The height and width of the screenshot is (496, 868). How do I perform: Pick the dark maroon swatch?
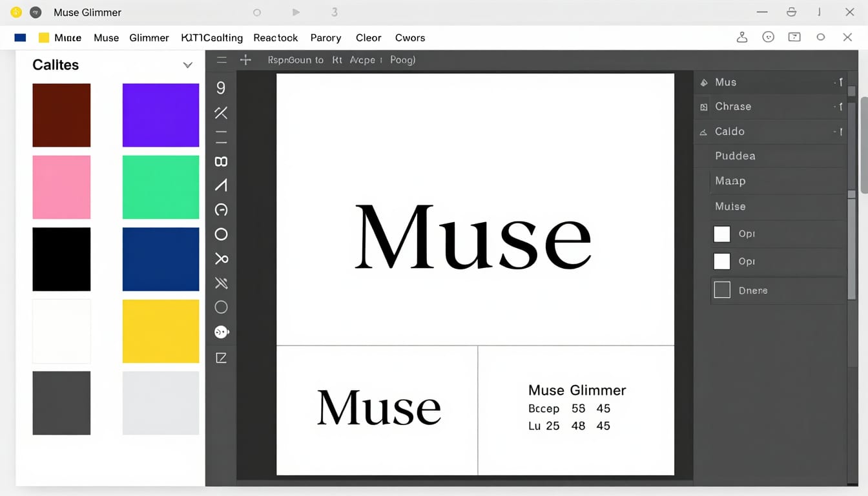[61, 115]
